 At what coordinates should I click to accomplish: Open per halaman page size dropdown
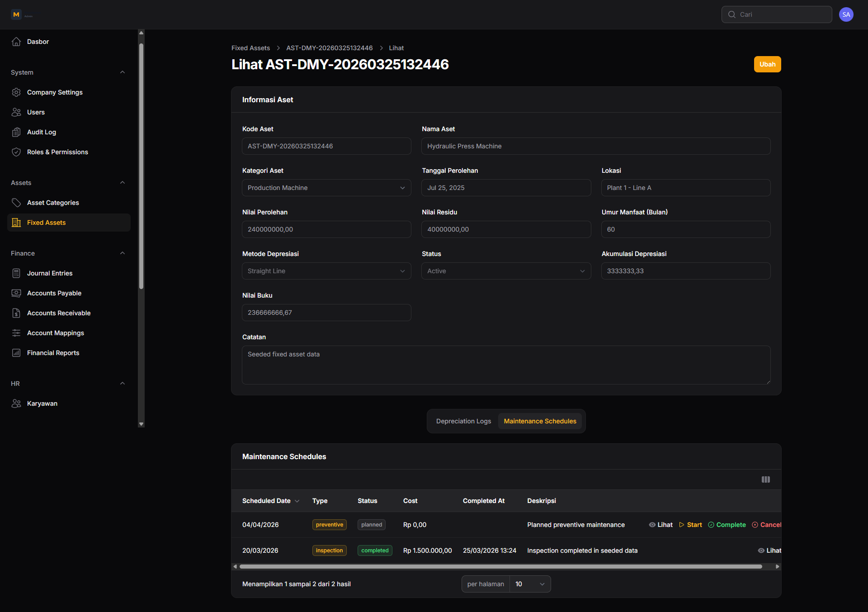[x=530, y=584]
